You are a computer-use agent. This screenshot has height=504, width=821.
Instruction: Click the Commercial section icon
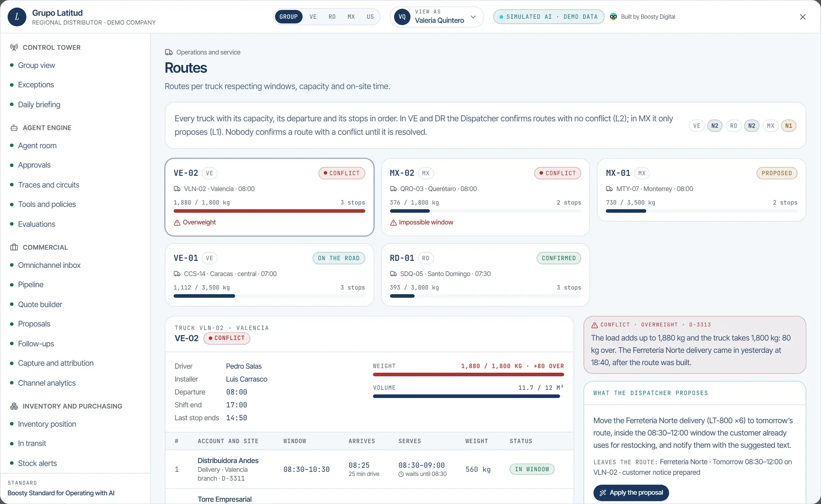pos(14,247)
